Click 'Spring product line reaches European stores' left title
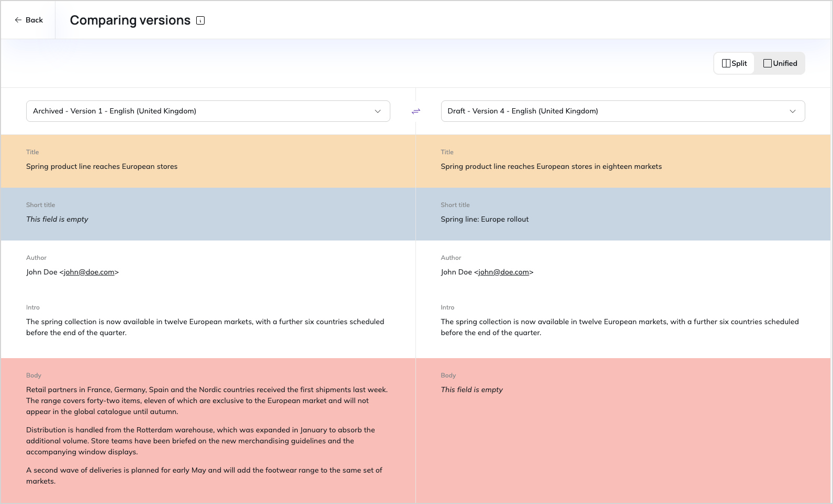This screenshot has width=833, height=504. click(102, 166)
